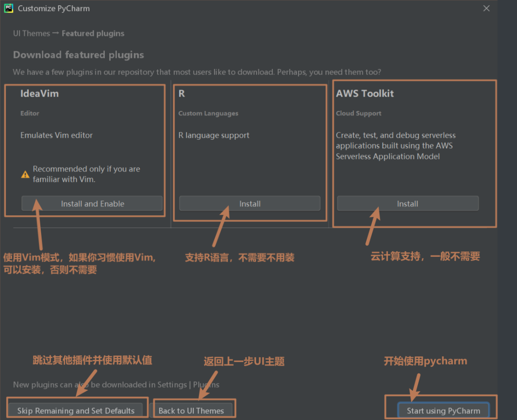
Task: Click the PyCharm logo icon in title bar
Action: pyautogui.click(x=9, y=8)
